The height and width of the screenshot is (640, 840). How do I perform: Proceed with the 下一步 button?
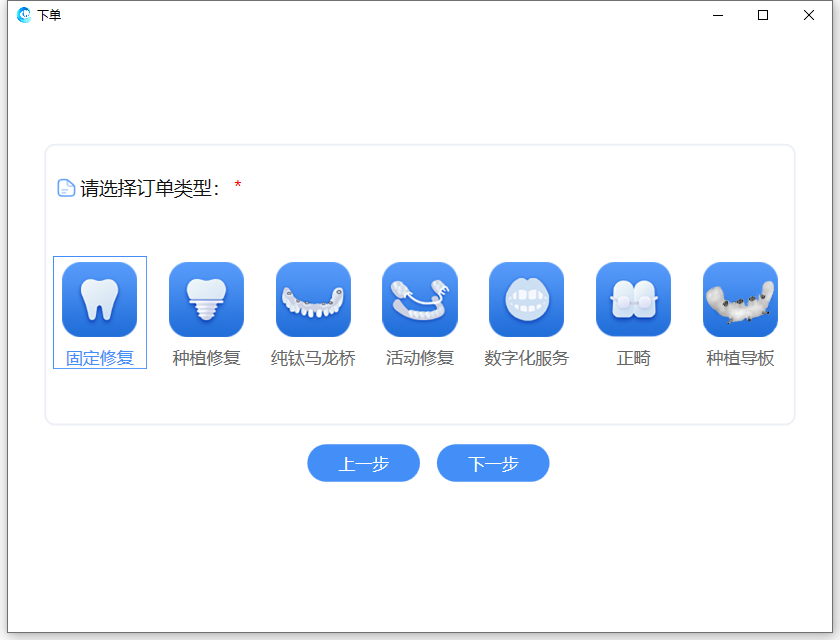pos(493,463)
